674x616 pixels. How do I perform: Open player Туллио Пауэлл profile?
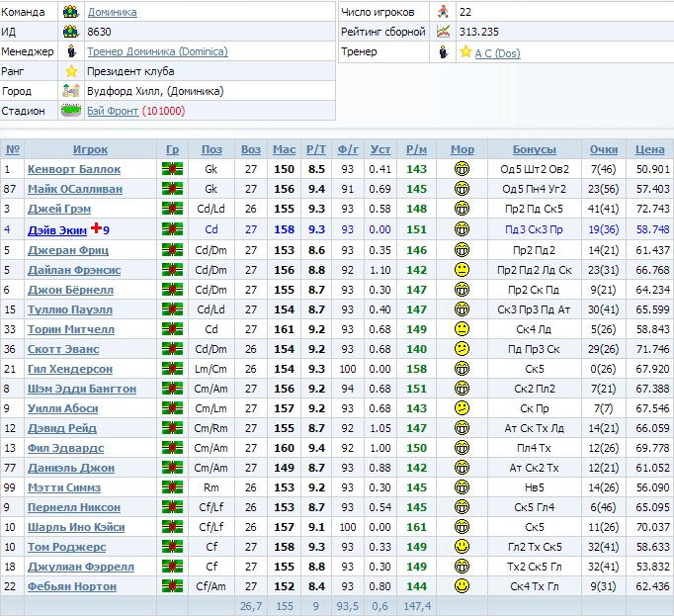70,309
